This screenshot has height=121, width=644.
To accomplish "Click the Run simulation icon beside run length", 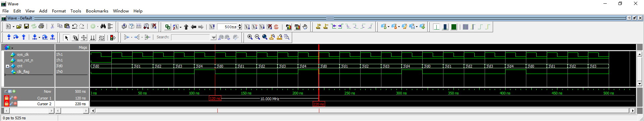I will pos(247,27).
